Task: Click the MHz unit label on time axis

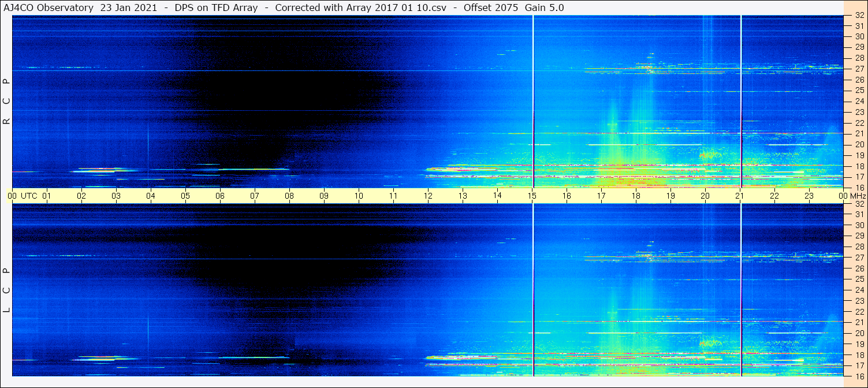Action: point(858,196)
